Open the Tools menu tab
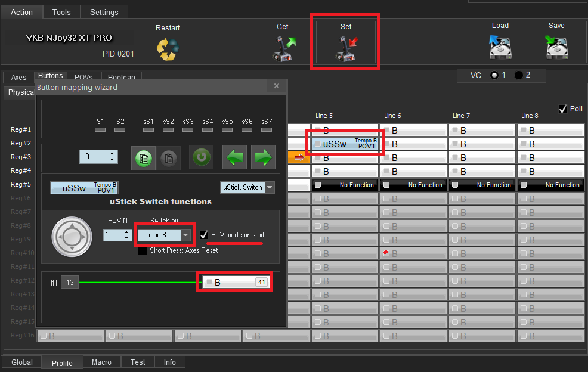 [x=61, y=12]
